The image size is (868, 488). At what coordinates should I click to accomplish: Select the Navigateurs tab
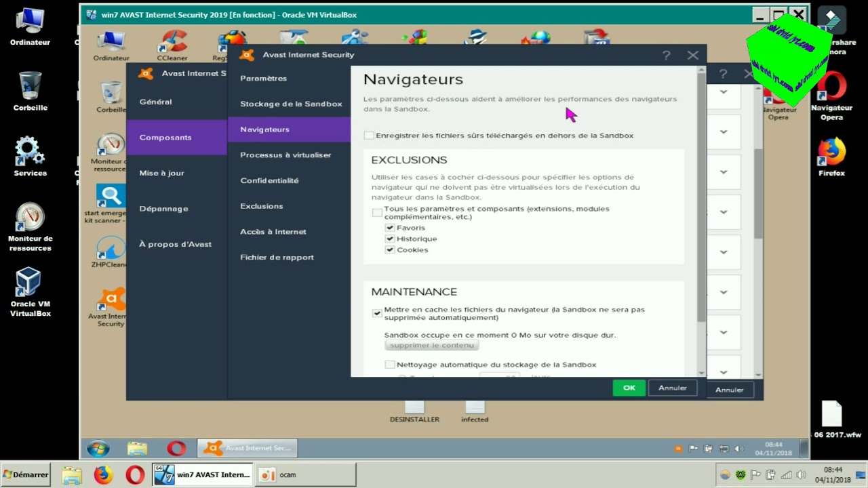(289, 129)
